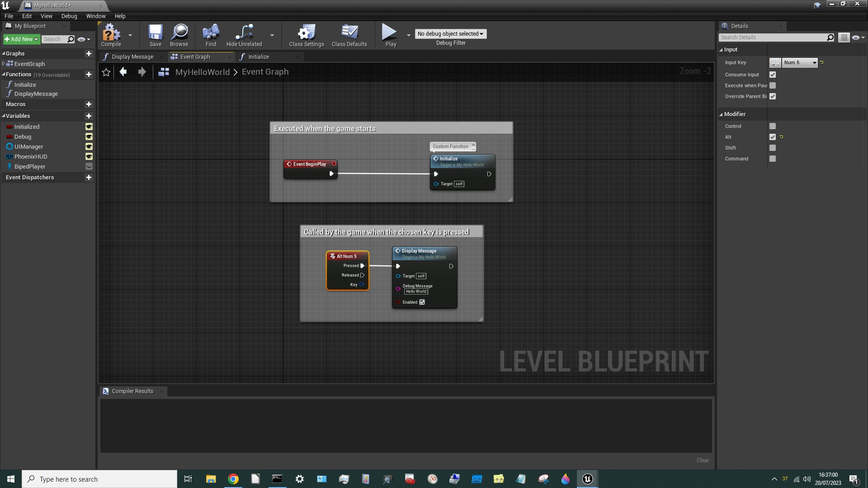Toggle Override Parent Binding checkbox

773,96
